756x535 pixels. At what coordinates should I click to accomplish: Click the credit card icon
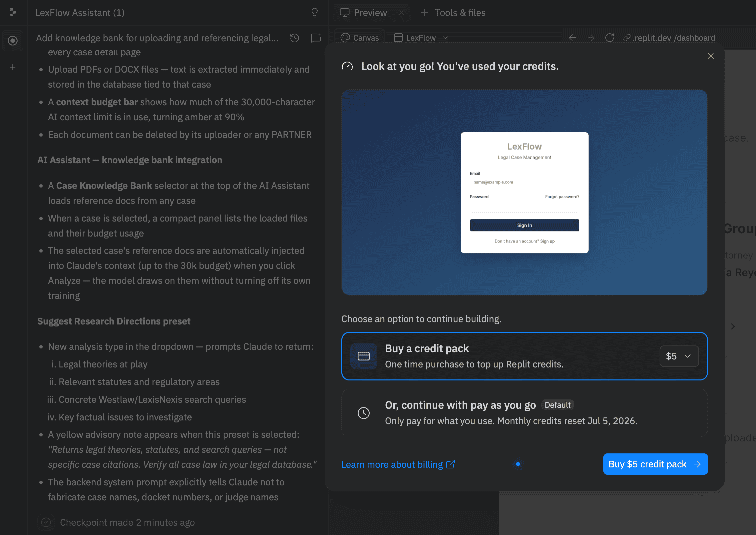click(364, 356)
